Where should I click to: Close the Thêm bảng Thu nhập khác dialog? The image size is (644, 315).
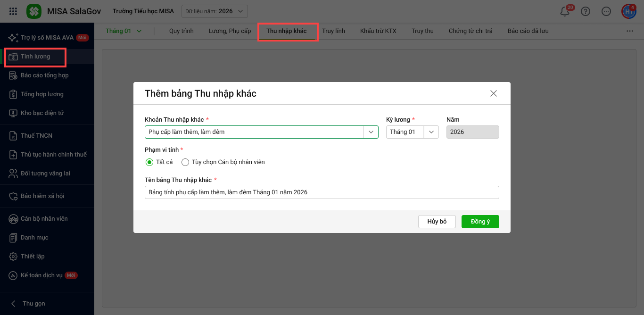tap(494, 93)
